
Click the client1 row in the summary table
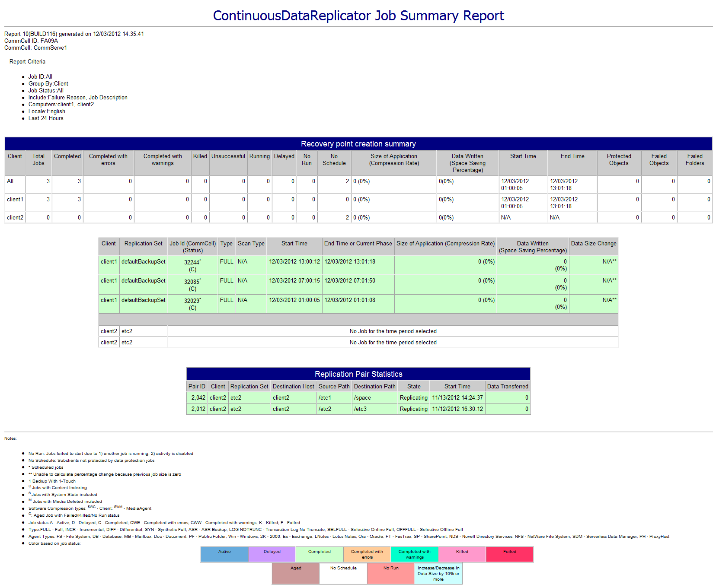click(14, 199)
